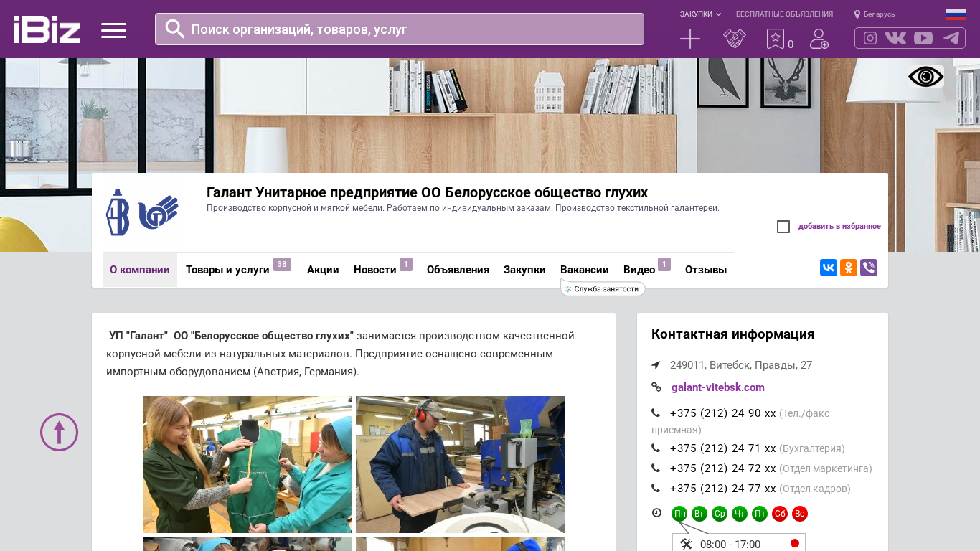Reveal marketing phone +375 (212) 24 72 xx
Viewport: 980px width, 551px height.
point(723,468)
